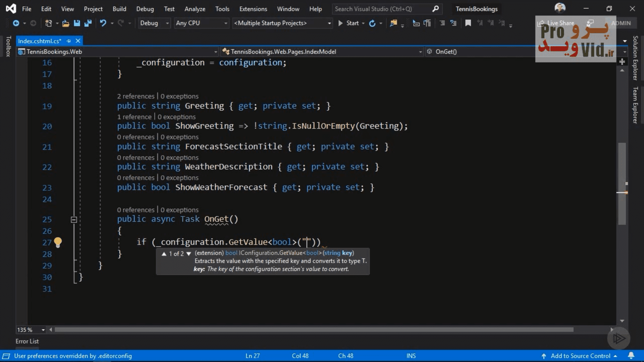
Task: Show next overload in signature tooltip
Action: 189,254
